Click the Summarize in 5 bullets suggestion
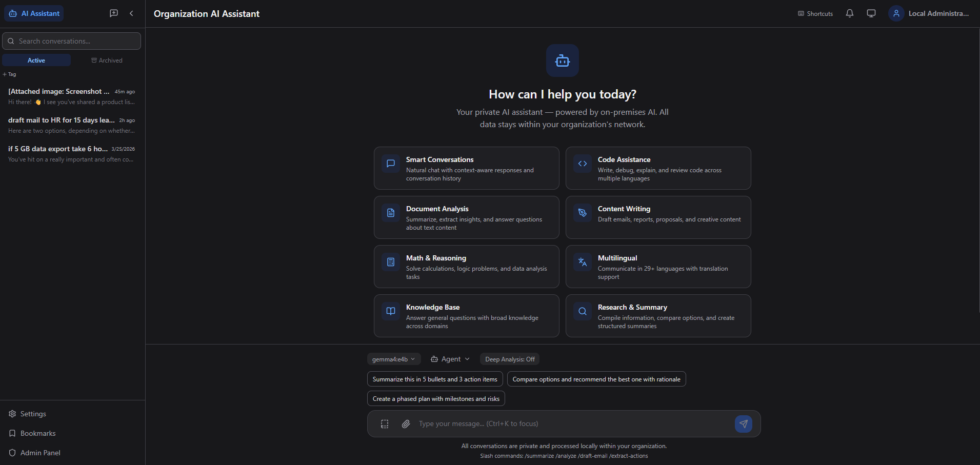The image size is (980, 465). tap(434, 379)
